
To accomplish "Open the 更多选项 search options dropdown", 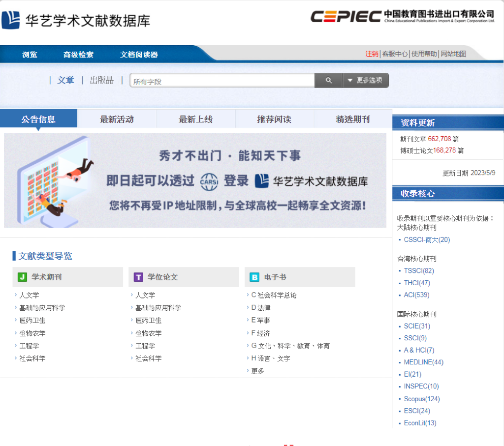I will (366, 80).
